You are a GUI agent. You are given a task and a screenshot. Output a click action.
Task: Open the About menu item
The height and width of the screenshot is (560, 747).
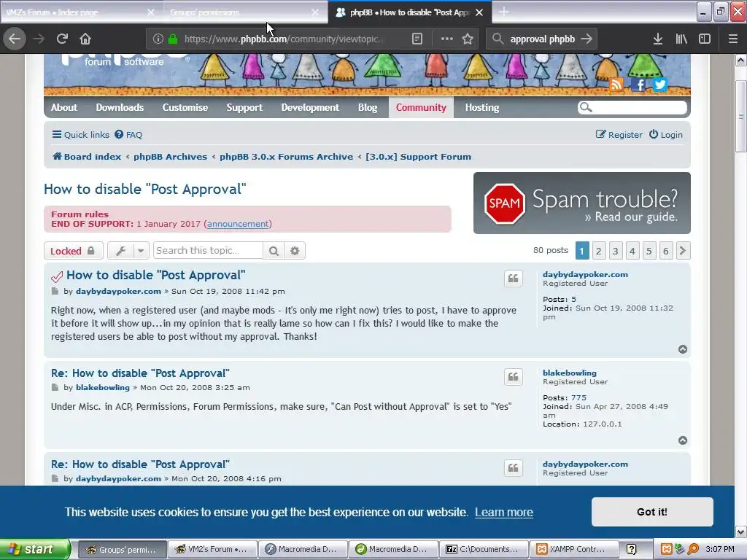pyautogui.click(x=64, y=108)
